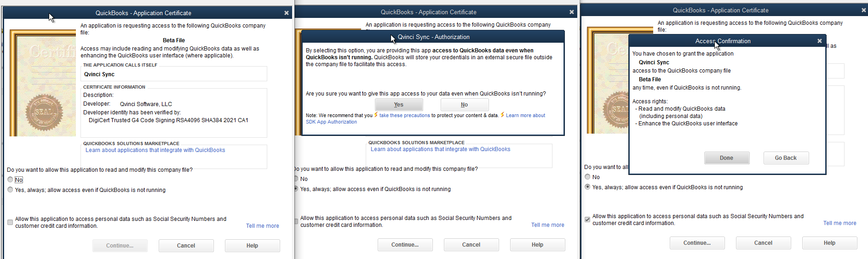Tick personal data checkbox above greyed-out Continue
This screenshot has height=259, width=868.
coord(10,222)
